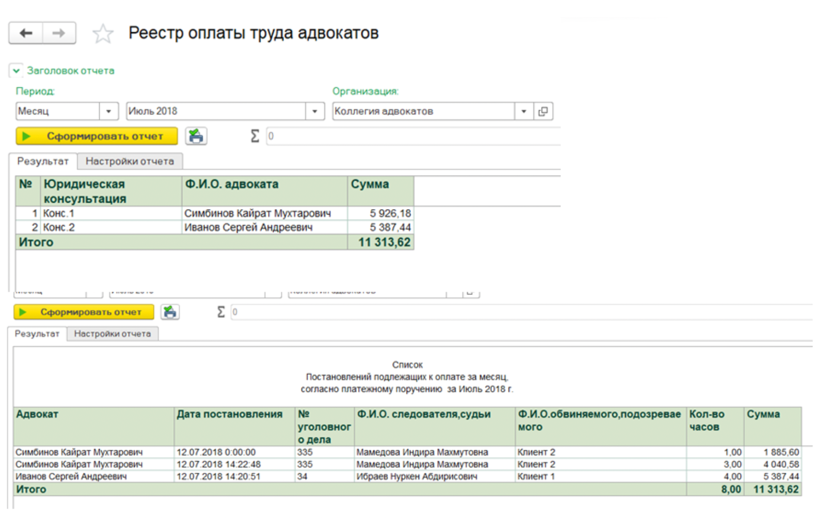Switch to lower Настройки отчета tab
Viewport: 831px width, 518px height.
tap(112, 334)
